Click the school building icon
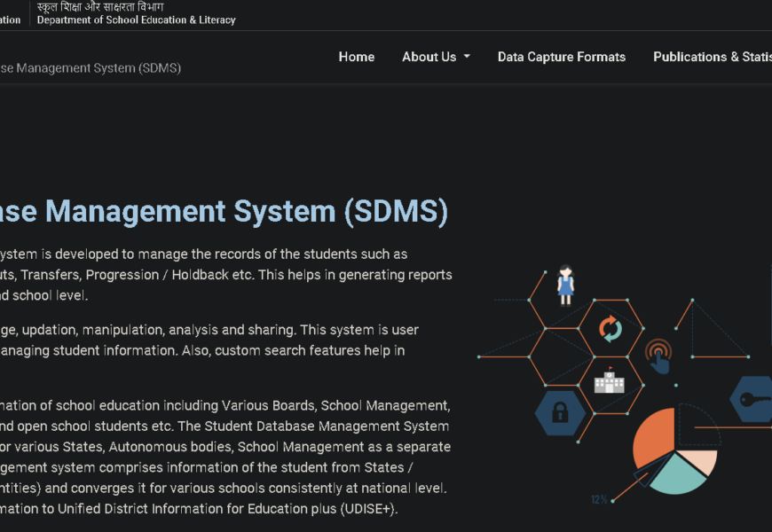The image size is (772, 532). click(x=610, y=381)
